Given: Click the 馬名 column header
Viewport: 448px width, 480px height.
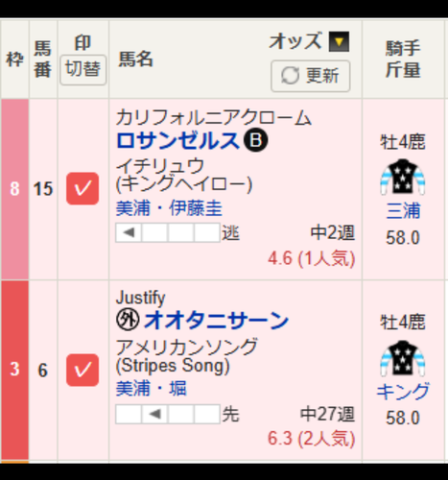Looking at the screenshot, I should coord(136,60).
